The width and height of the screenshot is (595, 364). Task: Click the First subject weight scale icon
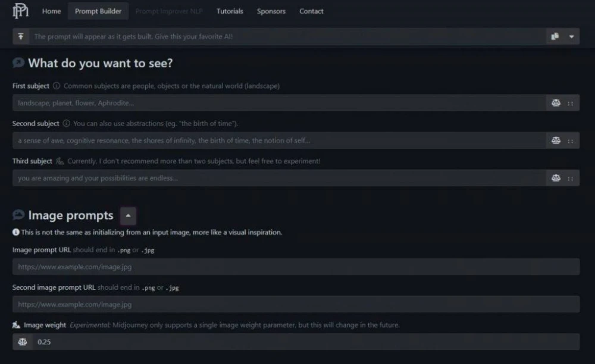(x=556, y=103)
